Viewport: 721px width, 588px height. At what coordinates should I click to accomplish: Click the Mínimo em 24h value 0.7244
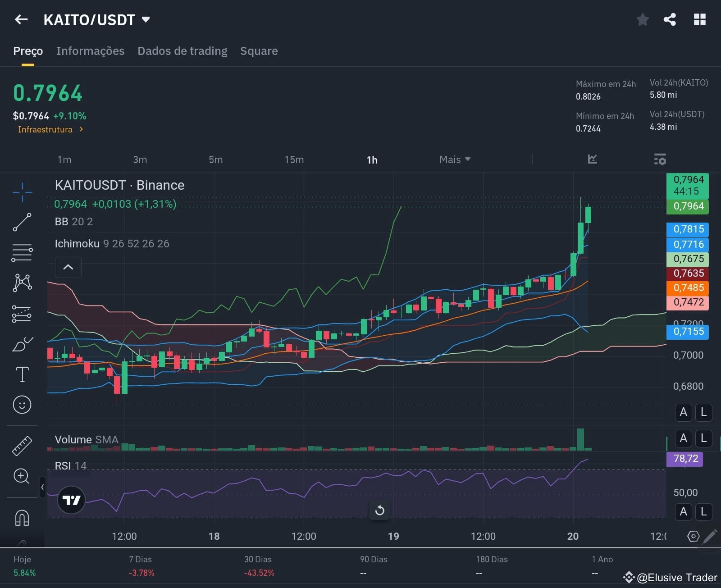pos(588,129)
